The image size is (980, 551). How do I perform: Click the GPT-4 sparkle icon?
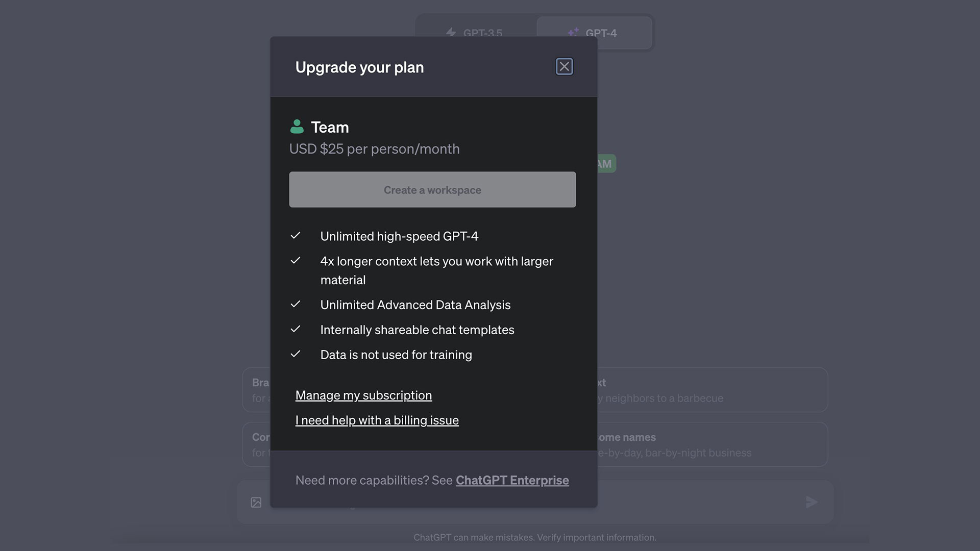(573, 32)
